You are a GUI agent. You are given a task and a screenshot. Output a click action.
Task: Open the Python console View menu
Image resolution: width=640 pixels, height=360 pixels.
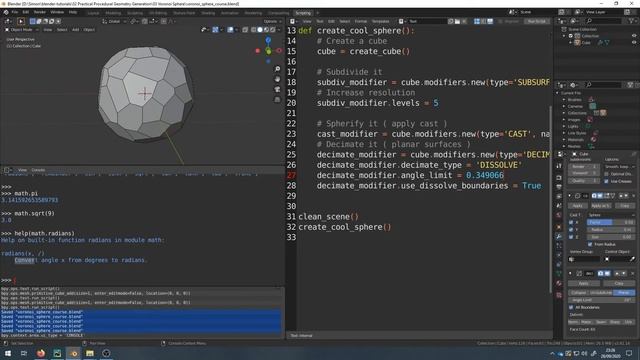pyautogui.click(x=22, y=170)
